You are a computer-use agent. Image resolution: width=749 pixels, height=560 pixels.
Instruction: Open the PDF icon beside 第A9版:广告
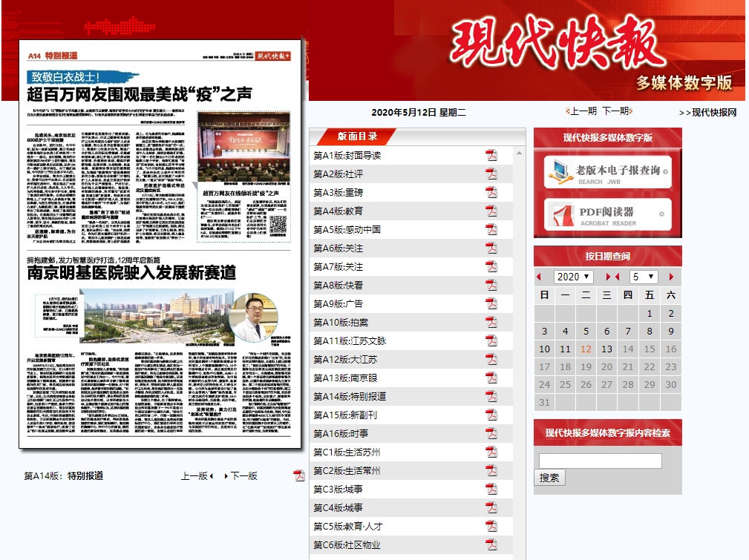tap(490, 303)
